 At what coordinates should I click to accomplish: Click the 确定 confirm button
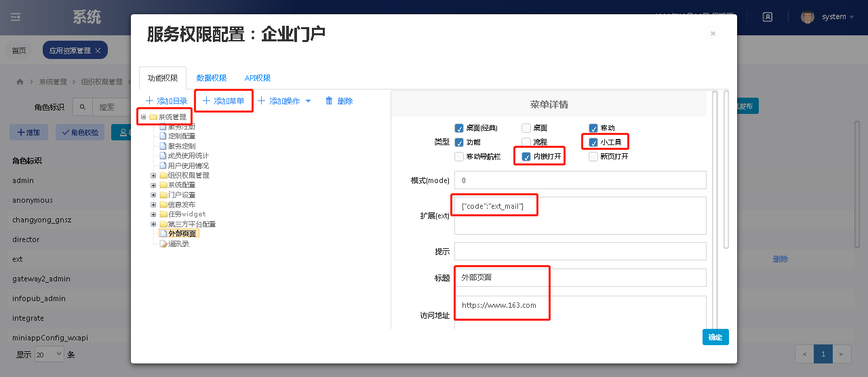(x=715, y=337)
